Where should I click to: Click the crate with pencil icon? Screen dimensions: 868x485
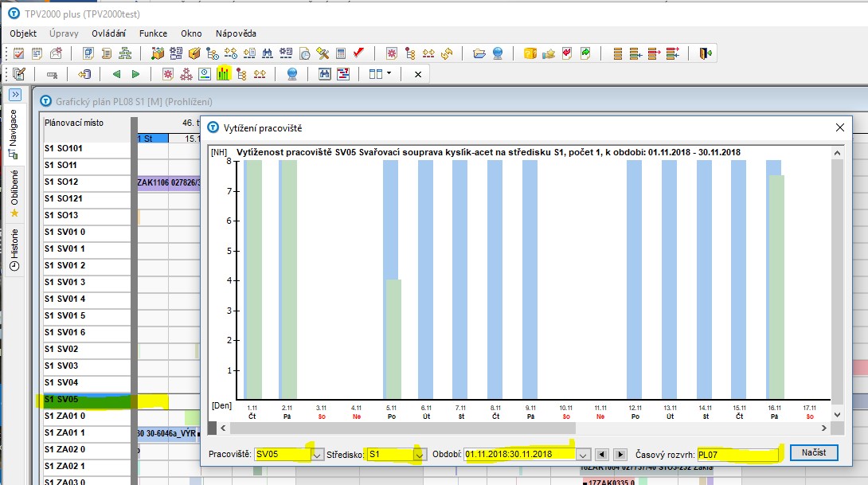point(194,53)
